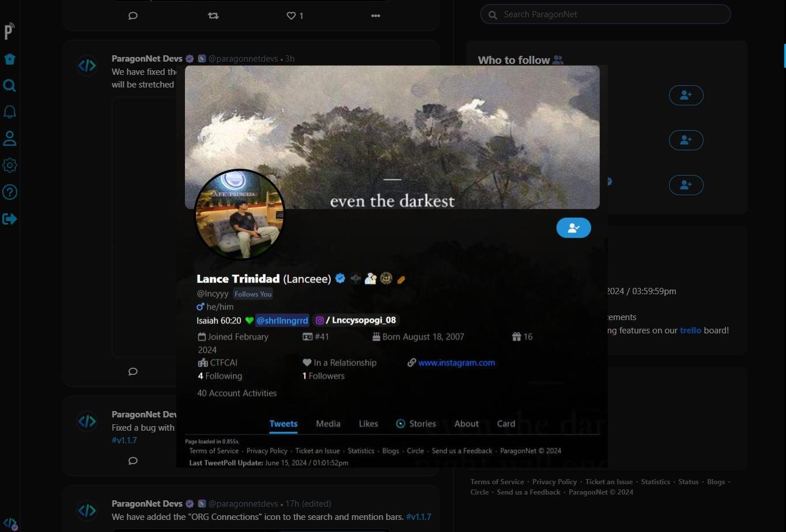Click the retweet icon on top post
The image size is (786, 532).
[x=213, y=16]
